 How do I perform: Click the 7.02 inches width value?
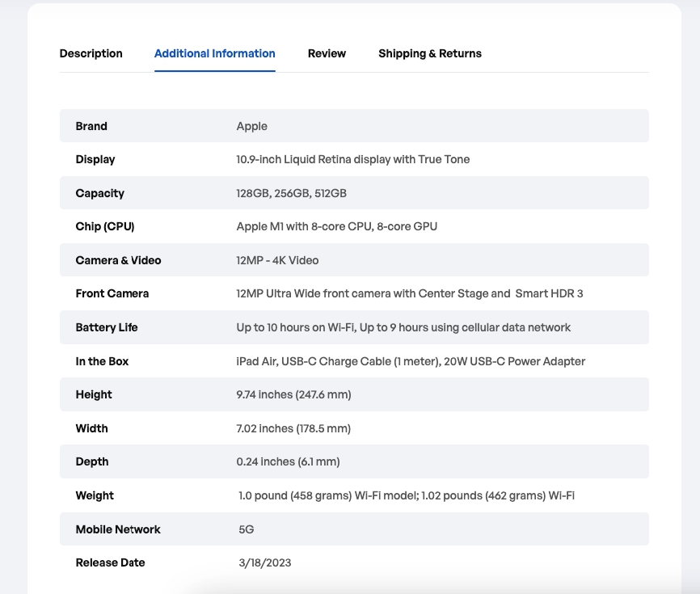click(x=293, y=428)
